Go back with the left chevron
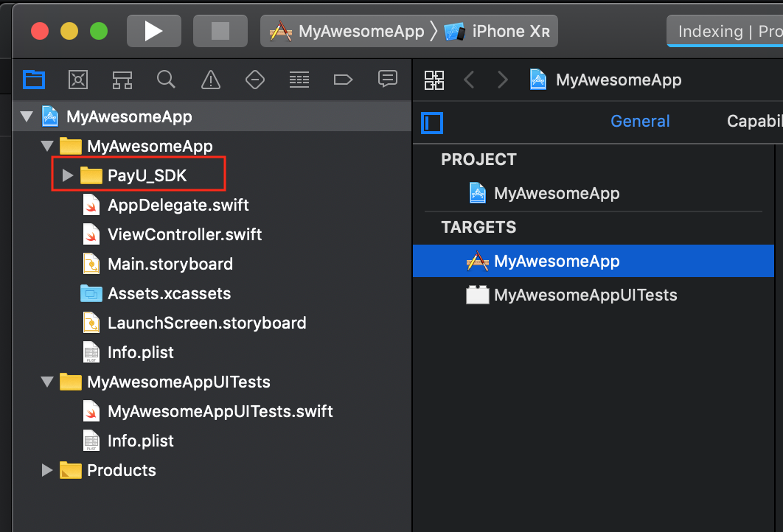Image resolution: width=783 pixels, height=532 pixels. [x=468, y=80]
